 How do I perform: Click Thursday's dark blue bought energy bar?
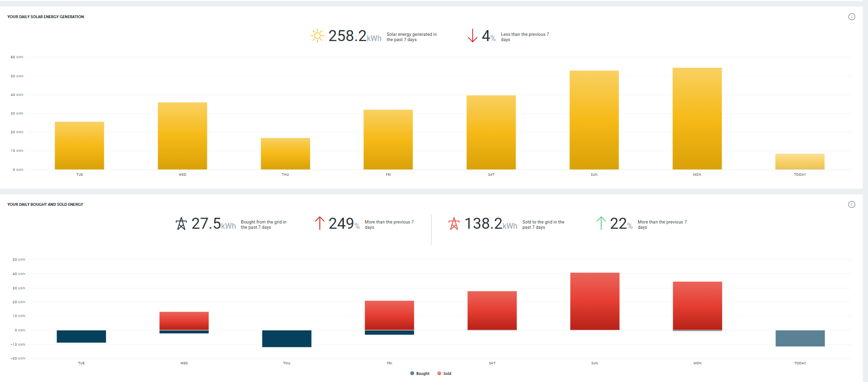287,339
